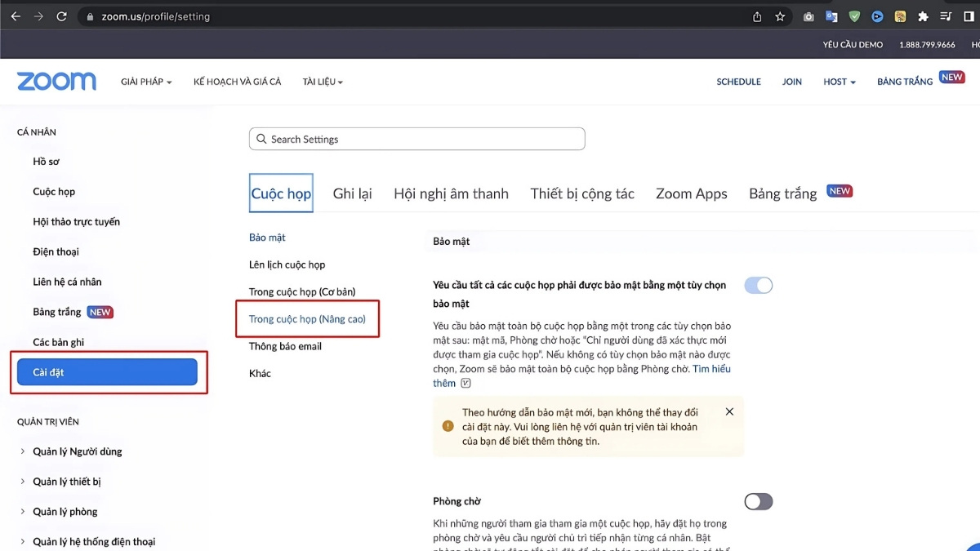The height and width of the screenshot is (551, 980).
Task: Select the Cài đặt sidebar button
Action: pos(107,372)
